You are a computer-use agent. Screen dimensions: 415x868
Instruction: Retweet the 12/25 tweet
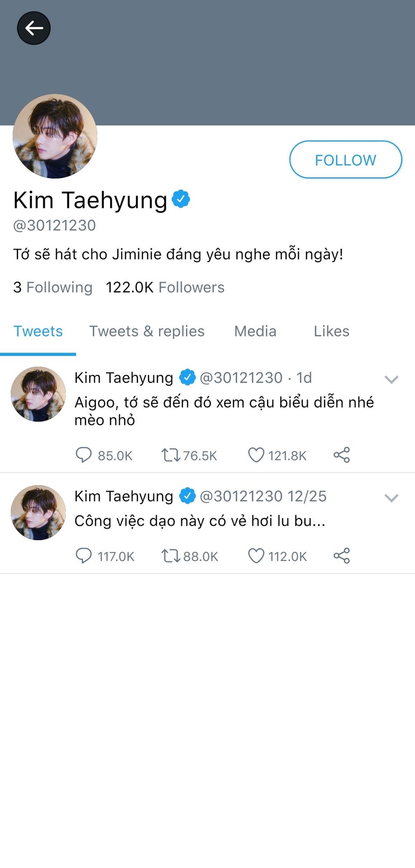[171, 556]
